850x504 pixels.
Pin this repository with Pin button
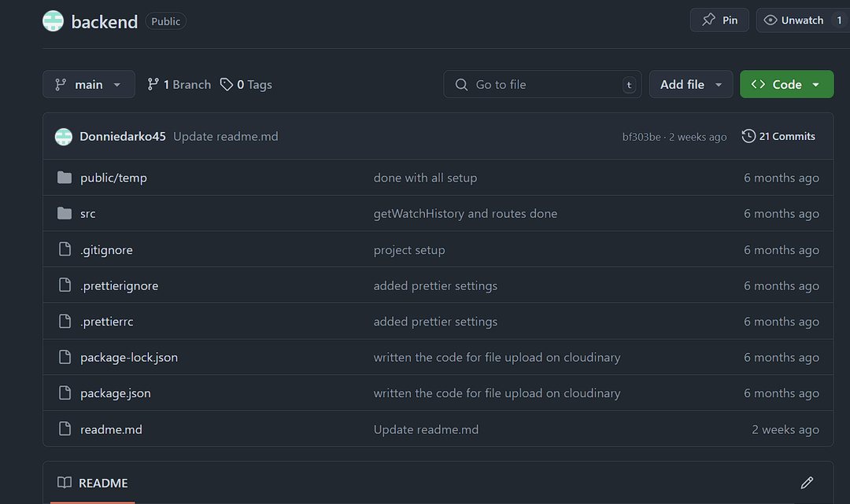[719, 20]
